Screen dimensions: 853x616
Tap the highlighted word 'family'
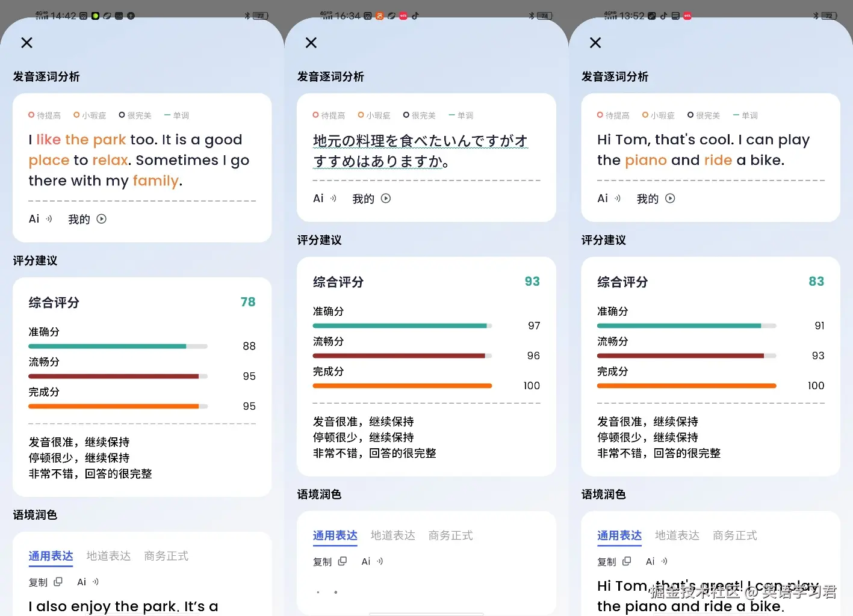[156, 181]
